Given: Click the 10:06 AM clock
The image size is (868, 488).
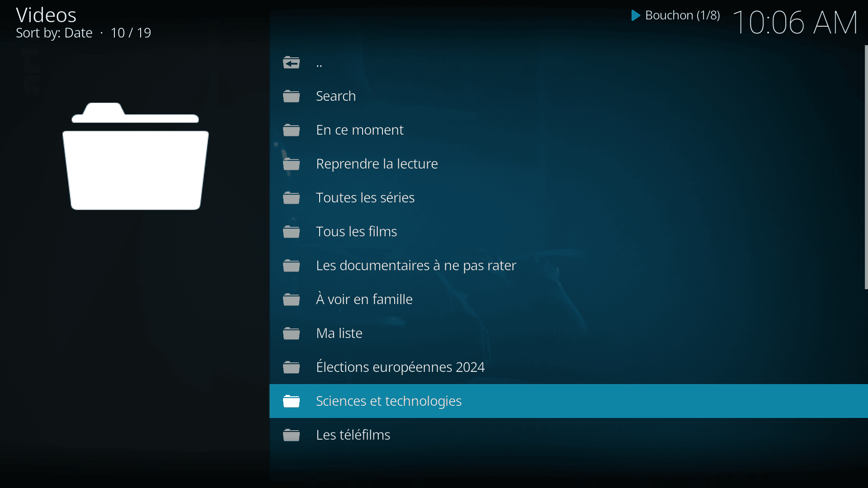Looking at the screenshot, I should coord(795,23).
